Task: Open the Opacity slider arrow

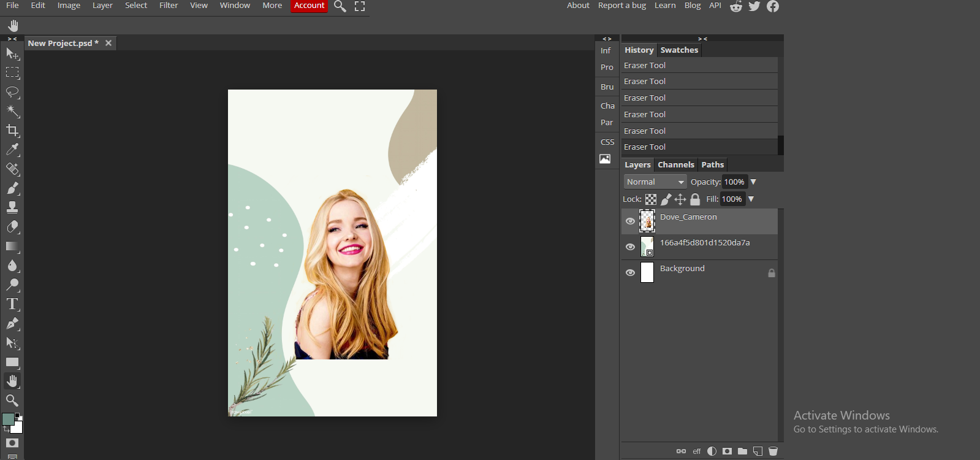Action: pyautogui.click(x=753, y=182)
